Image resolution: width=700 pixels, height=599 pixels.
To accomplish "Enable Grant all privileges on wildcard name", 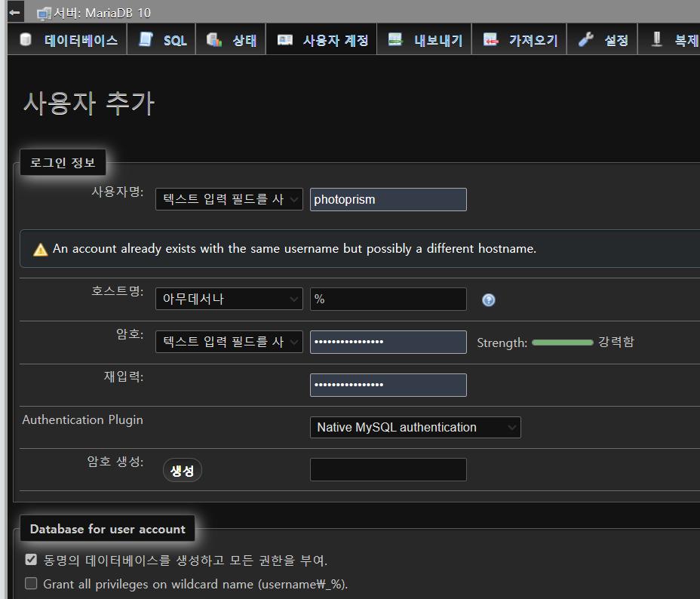I will tap(31, 583).
